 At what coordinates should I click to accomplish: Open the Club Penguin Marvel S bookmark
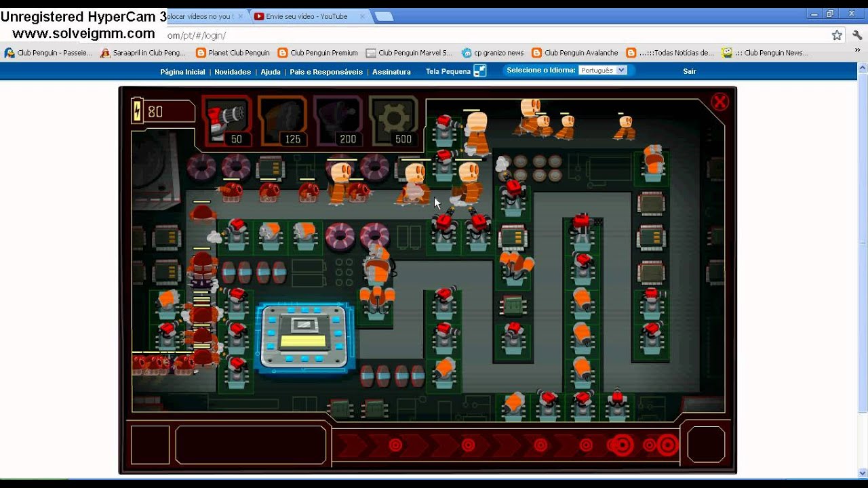[409, 52]
